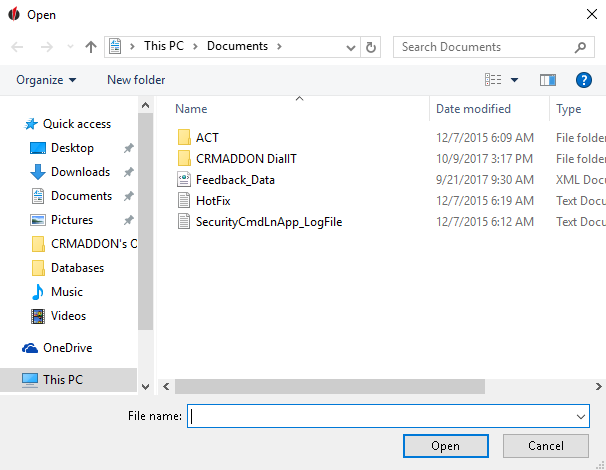Expand the view options dropdown arrow

(514, 80)
